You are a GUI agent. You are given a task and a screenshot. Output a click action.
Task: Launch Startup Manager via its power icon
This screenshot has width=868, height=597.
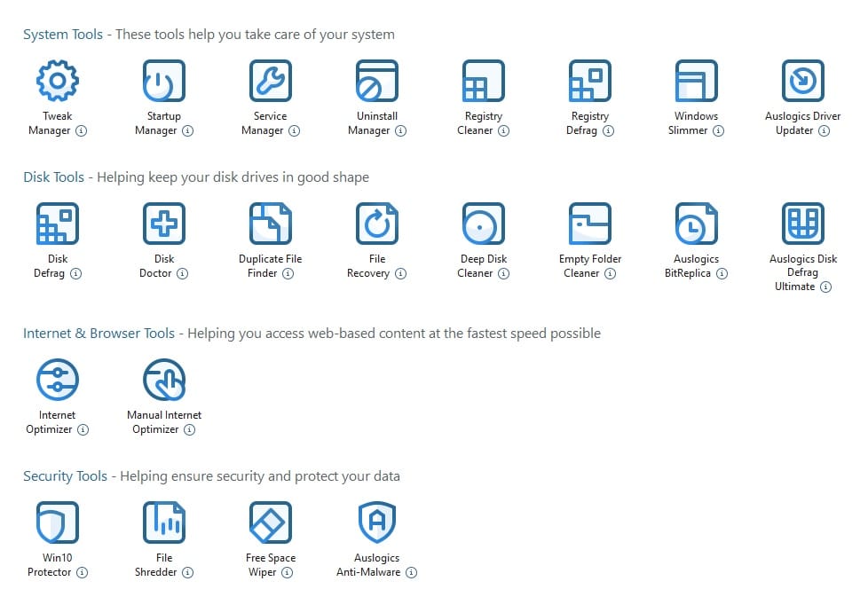[164, 81]
